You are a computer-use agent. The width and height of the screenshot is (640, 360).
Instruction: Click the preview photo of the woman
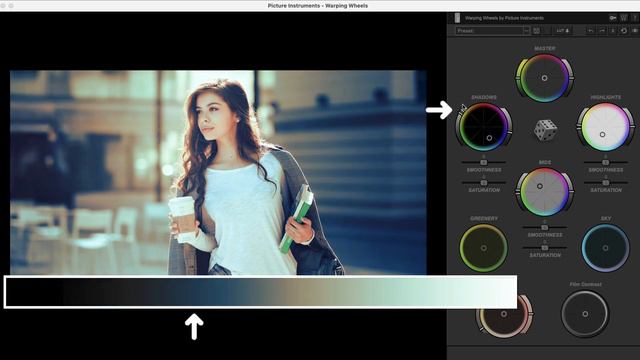pyautogui.click(x=218, y=172)
